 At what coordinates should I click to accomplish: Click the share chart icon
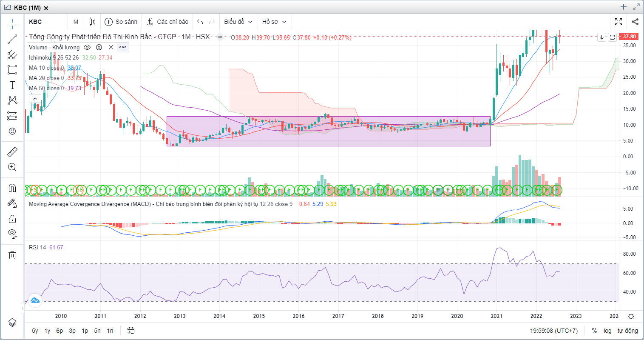(x=635, y=22)
